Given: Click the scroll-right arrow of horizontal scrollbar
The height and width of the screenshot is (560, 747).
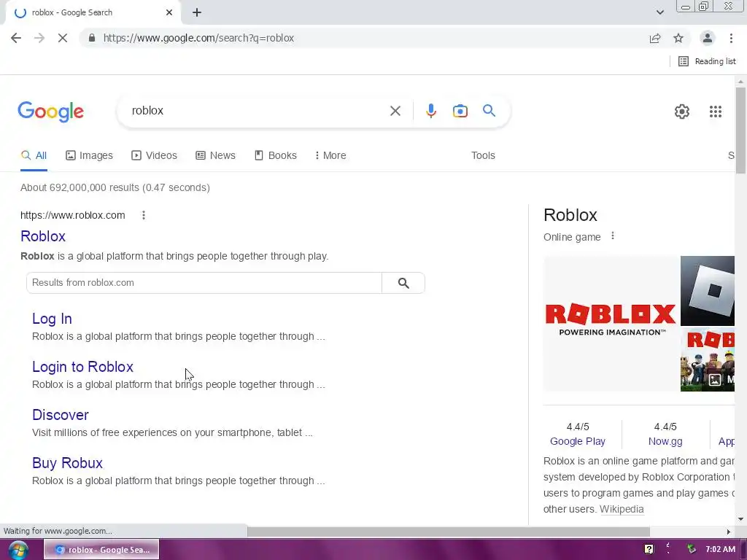Looking at the screenshot, I should [729, 532].
